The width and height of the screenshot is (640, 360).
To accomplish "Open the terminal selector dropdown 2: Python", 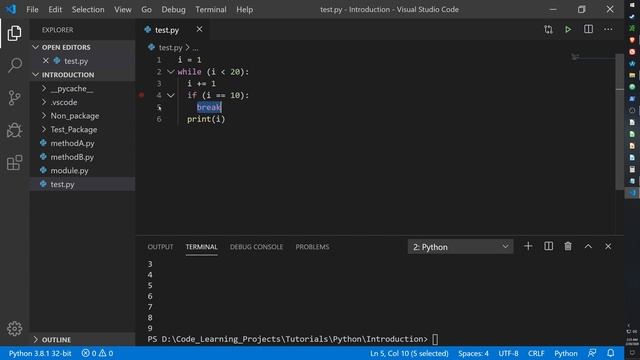I will (x=460, y=247).
